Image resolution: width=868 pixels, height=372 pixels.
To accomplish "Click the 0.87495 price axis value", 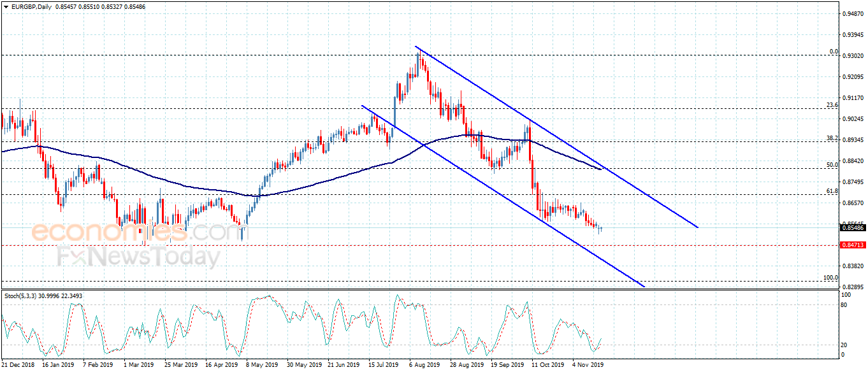I will (x=853, y=182).
